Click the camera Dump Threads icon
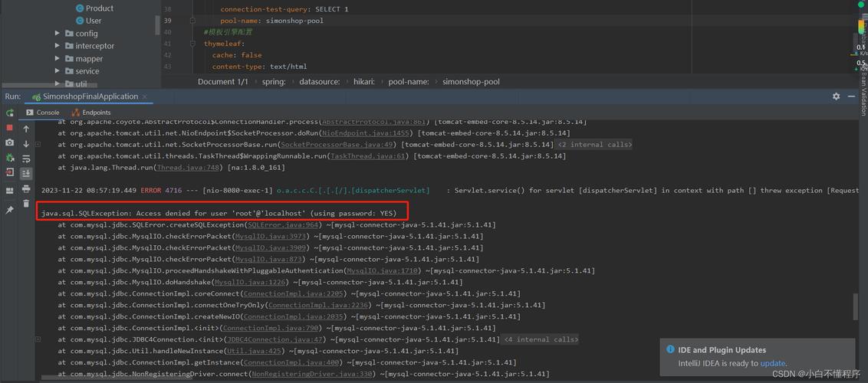 (9, 142)
